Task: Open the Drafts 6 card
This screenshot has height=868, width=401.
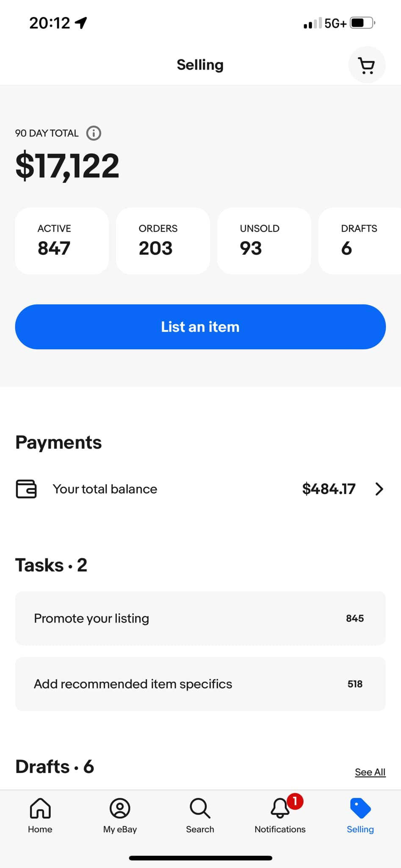Action: (x=360, y=241)
